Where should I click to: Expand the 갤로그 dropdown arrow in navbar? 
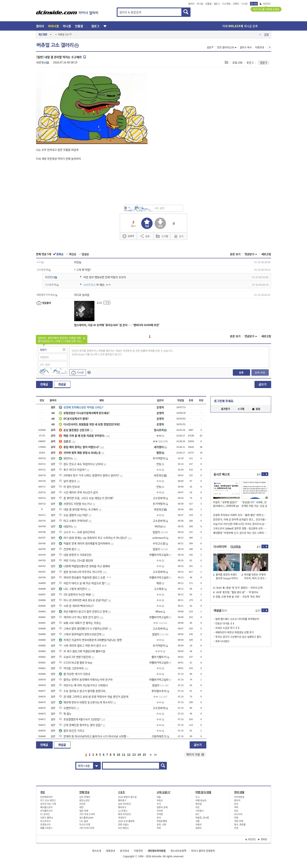105,26
